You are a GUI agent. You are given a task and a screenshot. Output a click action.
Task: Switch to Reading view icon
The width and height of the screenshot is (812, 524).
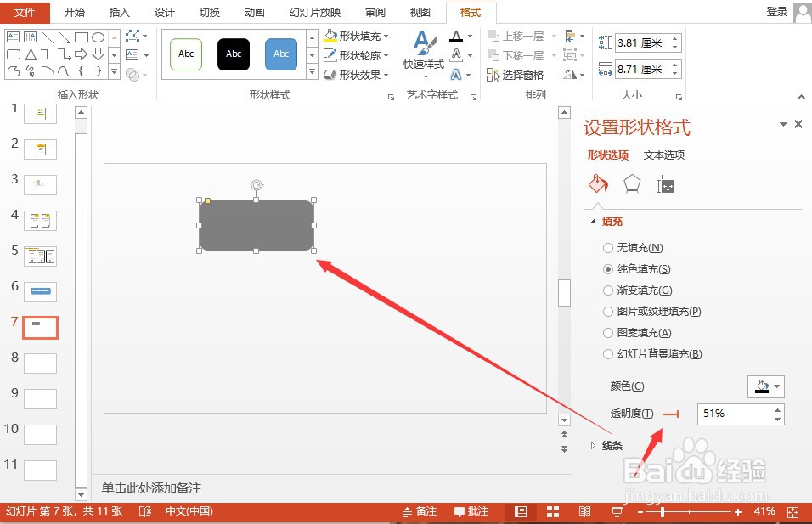tap(584, 511)
